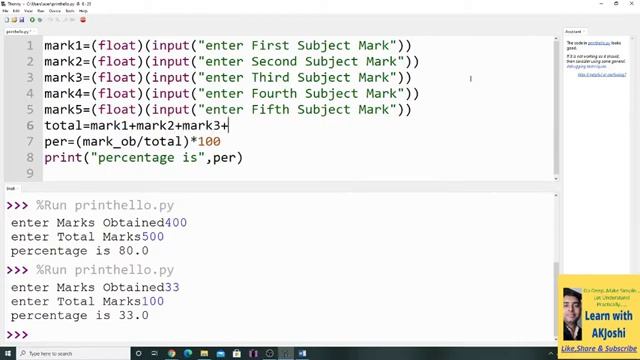Open the Edit menu
640x360 pixels.
[x=16, y=11]
